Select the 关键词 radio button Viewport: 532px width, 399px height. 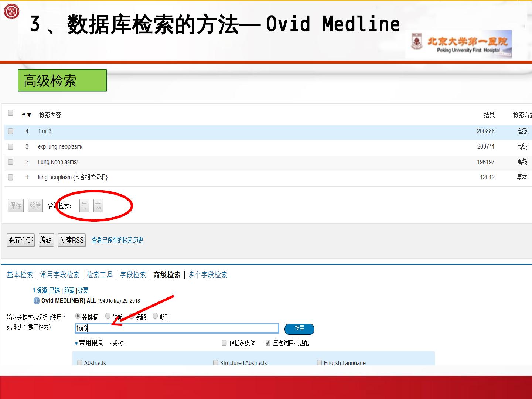(78, 316)
